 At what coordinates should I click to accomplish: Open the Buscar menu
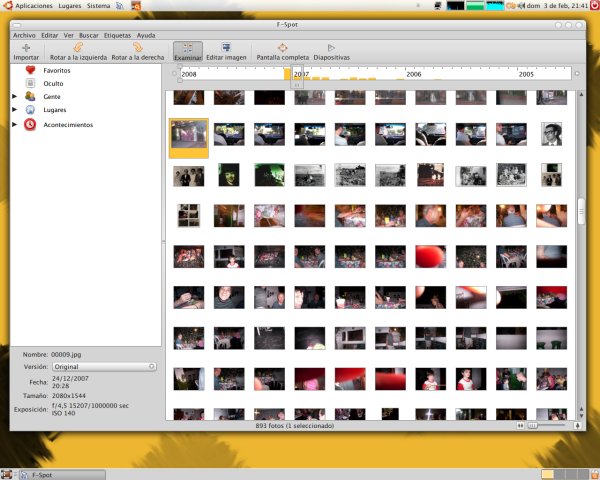pyautogui.click(x=89, y=35)
